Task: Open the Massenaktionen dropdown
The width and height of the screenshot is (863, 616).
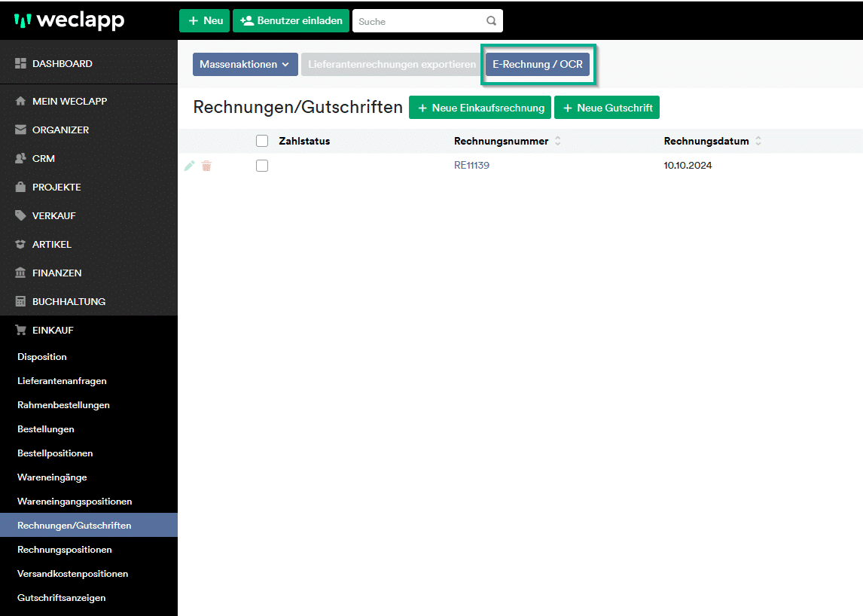Action: [x=245, y=65]
